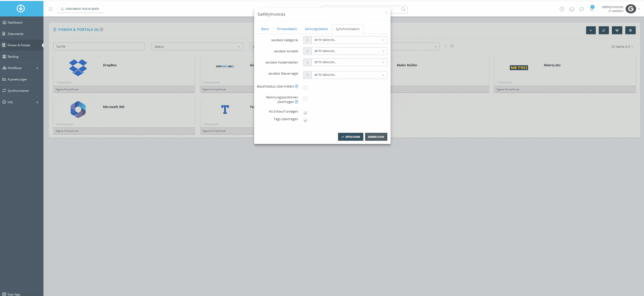Open sevdesk Steuerregel dropdown
Viewport: 644px width, 296px height.
click(x=349, y=75)
